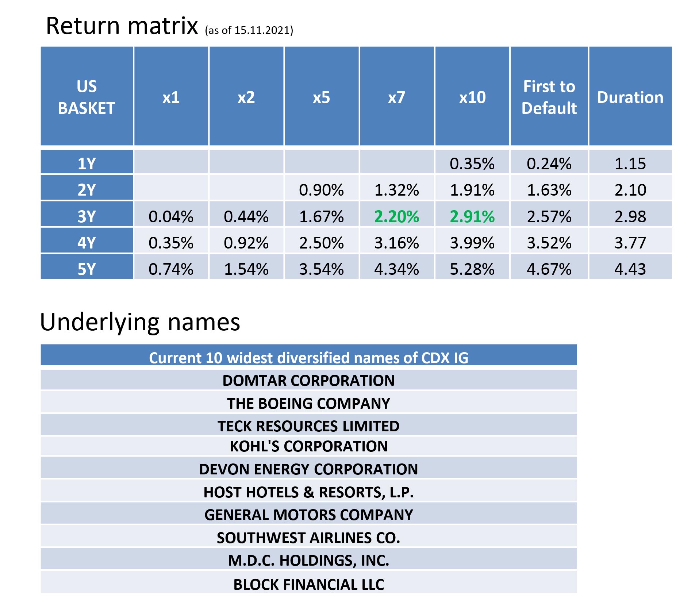
Task: Select KOHL'S CORPORATION row
Action: 309,446
